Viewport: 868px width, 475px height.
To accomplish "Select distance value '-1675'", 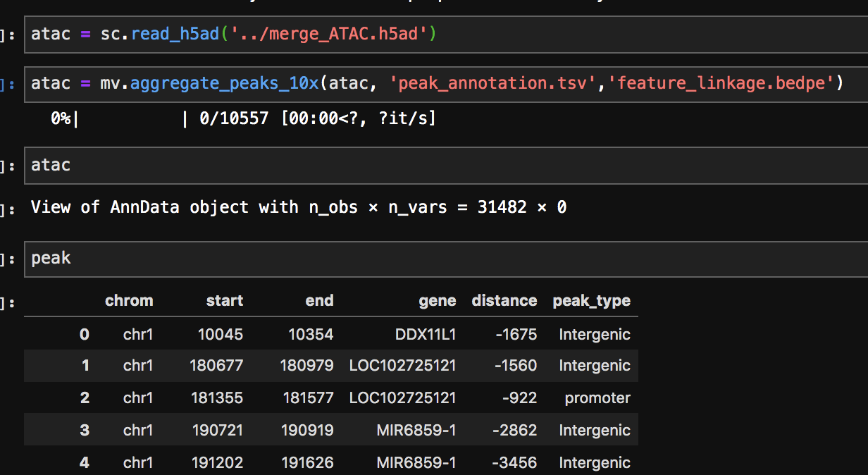I will coord(516,334).
